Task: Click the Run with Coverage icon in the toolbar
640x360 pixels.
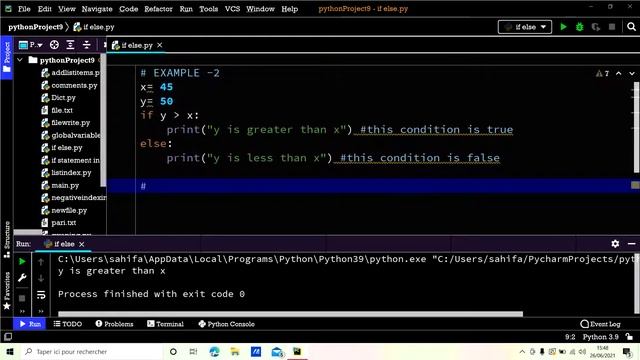Action: pyautogui.click(x=596, y=27)
